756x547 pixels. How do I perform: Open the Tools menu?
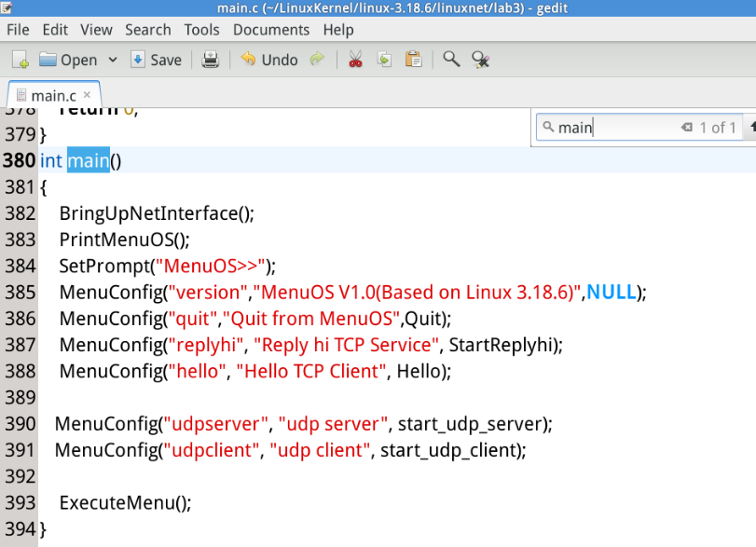click(x=201, y=30)
